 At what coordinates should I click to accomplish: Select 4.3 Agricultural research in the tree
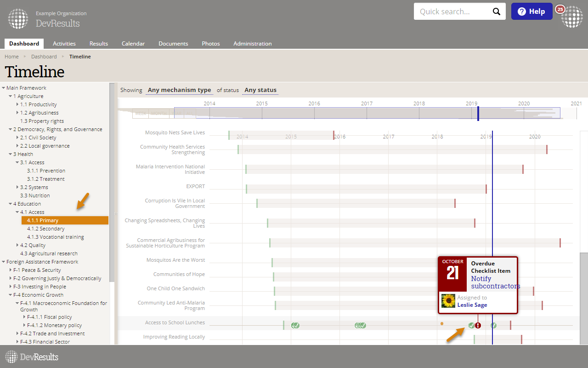coord(49,253)
